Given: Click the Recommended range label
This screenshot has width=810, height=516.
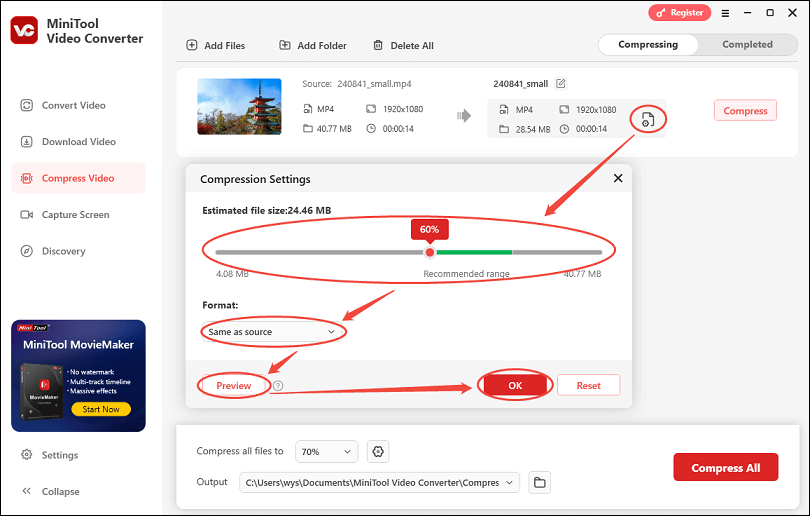Looking at the screenshot, I should (466, 274).
